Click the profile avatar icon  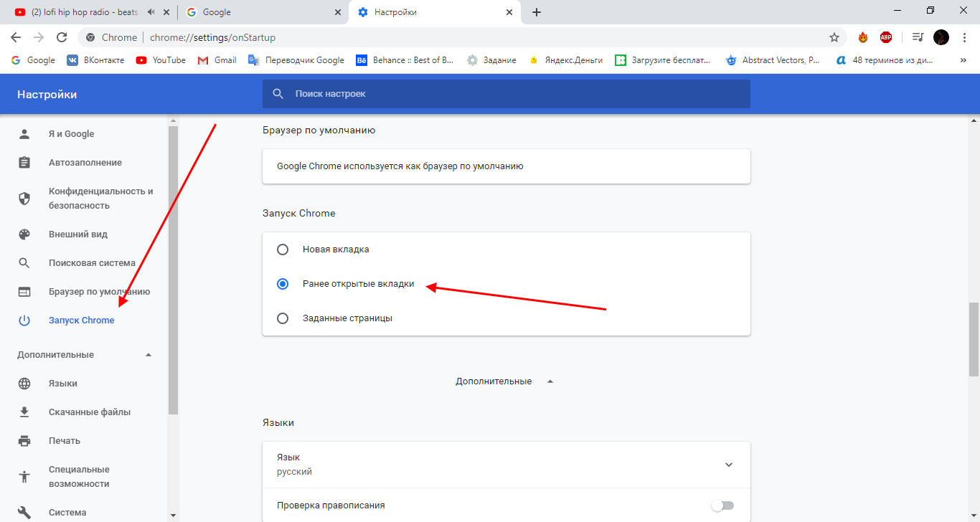click(x=941, y=37)
